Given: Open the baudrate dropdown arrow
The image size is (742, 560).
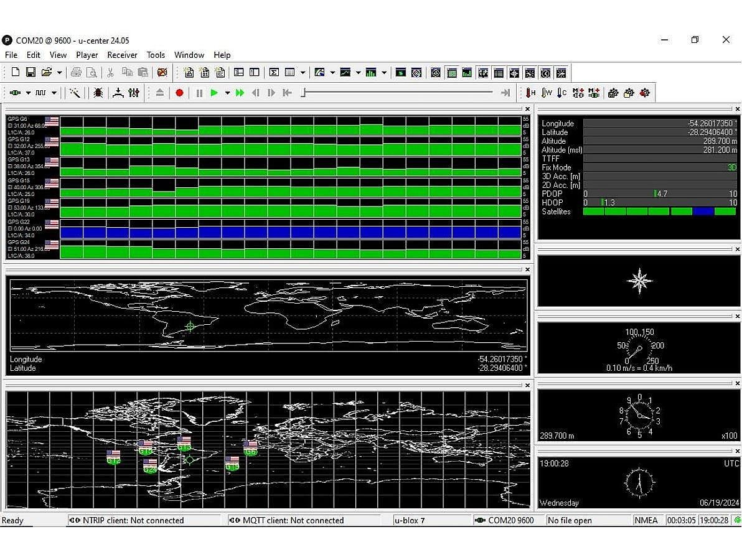Looking at the screenshot, I should coord(54,93).
